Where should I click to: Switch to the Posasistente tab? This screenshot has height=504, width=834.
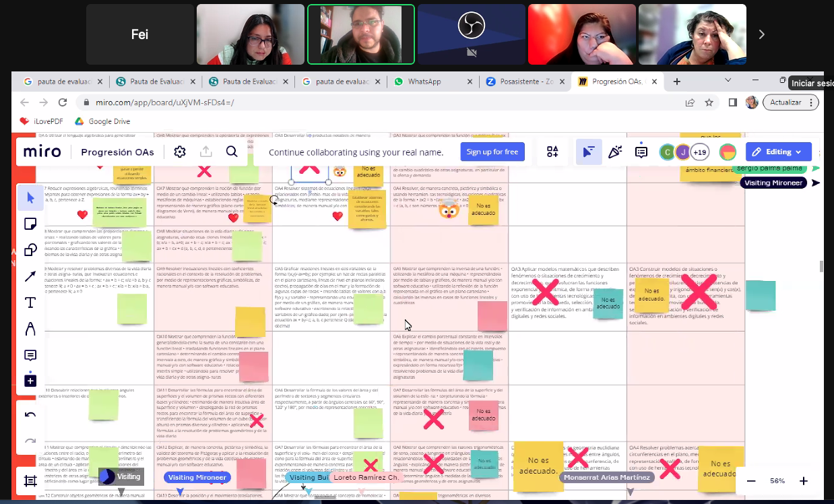click(525, 82)
